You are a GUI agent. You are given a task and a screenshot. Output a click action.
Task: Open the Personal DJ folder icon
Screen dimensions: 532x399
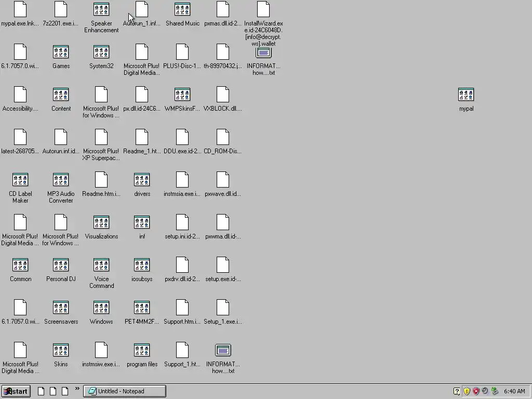tap(61, 264)
